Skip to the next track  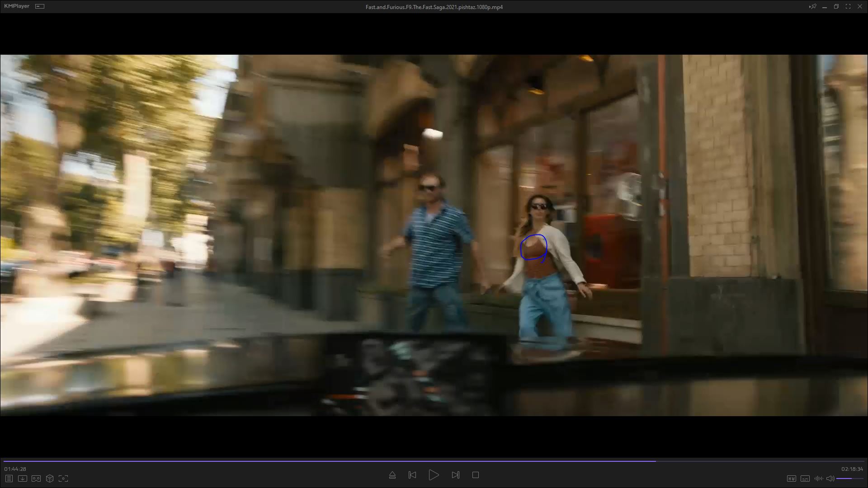pyautogui.click(x=455, y=475)
